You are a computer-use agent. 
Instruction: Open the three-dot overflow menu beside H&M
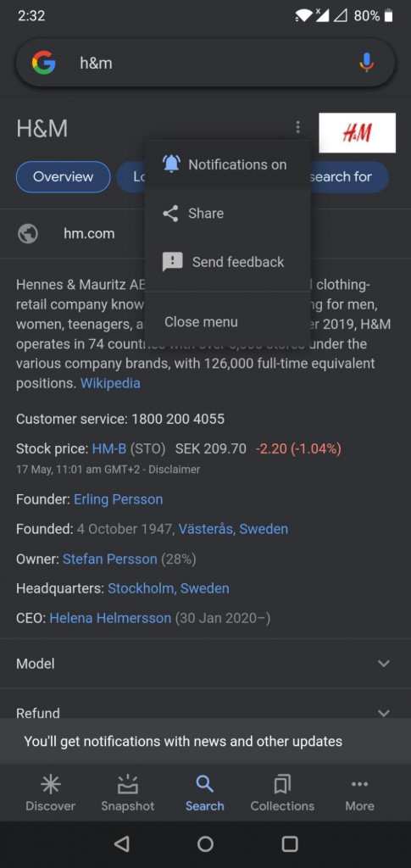tap(297, 128)
